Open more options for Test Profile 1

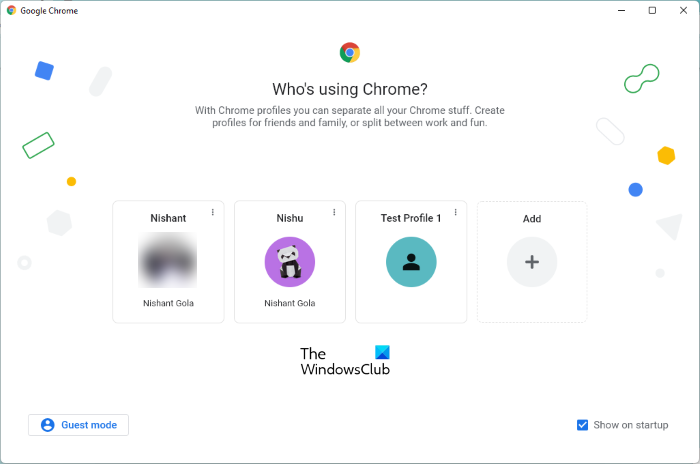(456, 212)
